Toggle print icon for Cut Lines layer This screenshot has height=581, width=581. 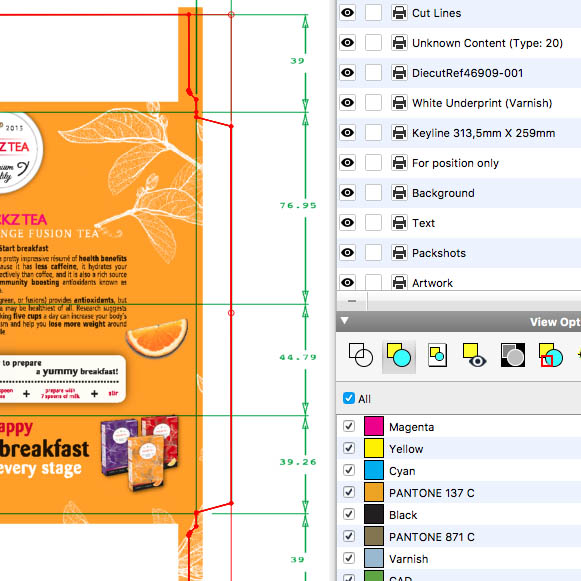399,13
